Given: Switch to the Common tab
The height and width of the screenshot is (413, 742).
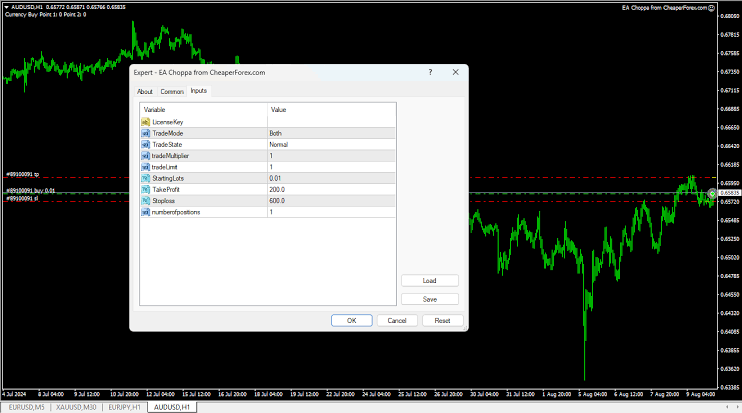Looking at the screenshot, I should [172, 92].
